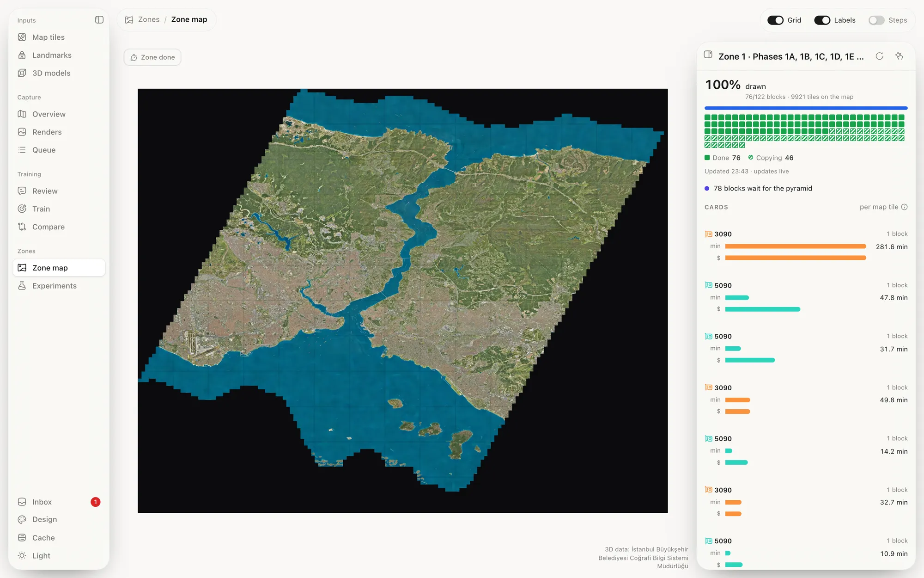Click the Zone map breadcrumb title
This screenshot has width=924, height=578.
point(189,20)
